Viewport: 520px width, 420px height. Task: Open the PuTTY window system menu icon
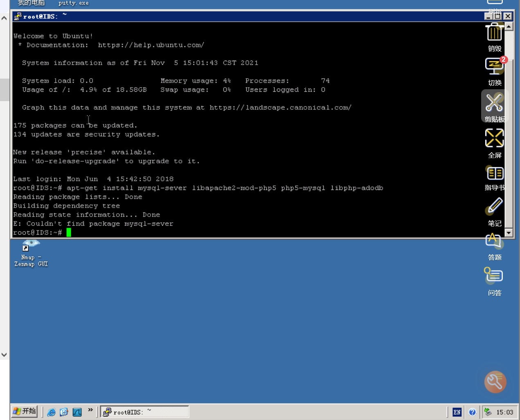point(18,17)
